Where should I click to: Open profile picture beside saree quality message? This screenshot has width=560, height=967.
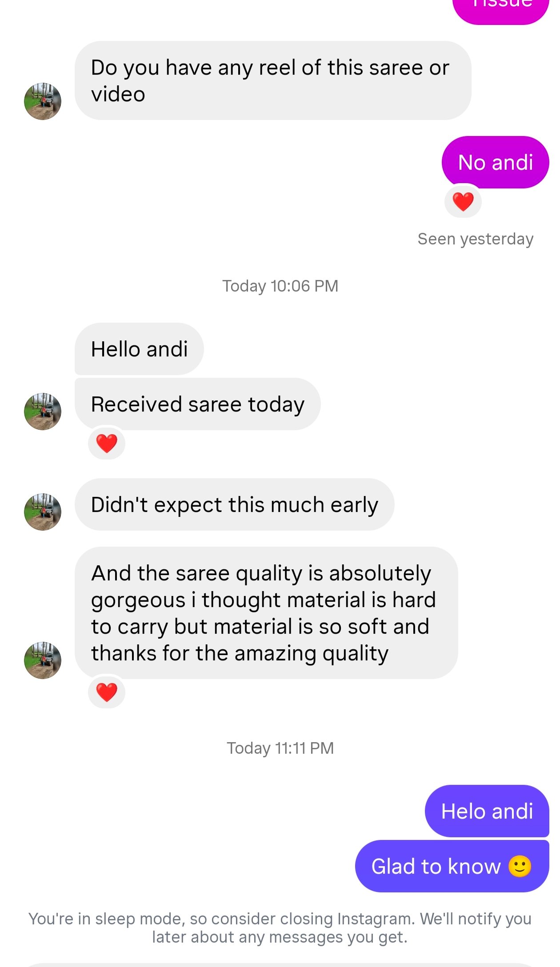point(43,660)
